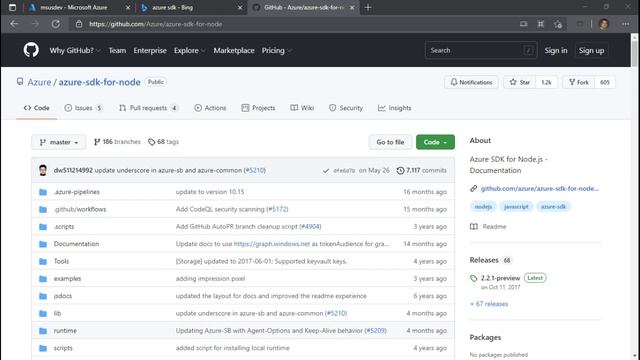
Task: Click the Sign up button
Action: pos(591,51)
